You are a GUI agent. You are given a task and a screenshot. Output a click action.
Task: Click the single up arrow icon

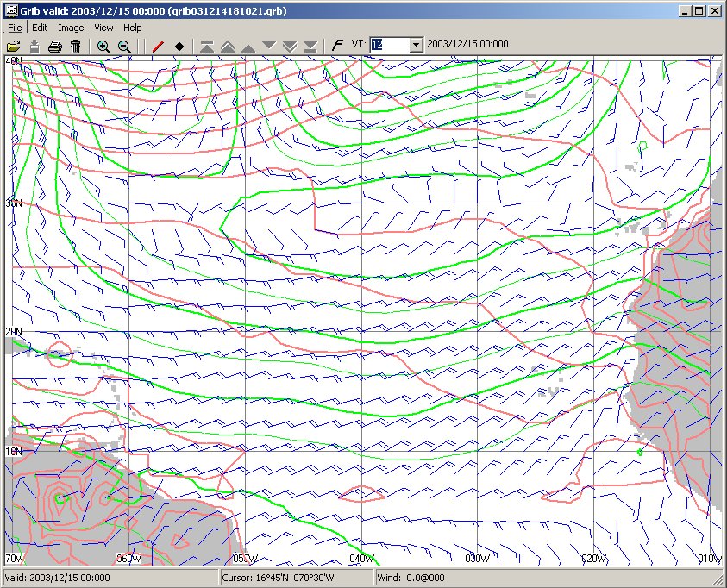click(x=248, y=47)
